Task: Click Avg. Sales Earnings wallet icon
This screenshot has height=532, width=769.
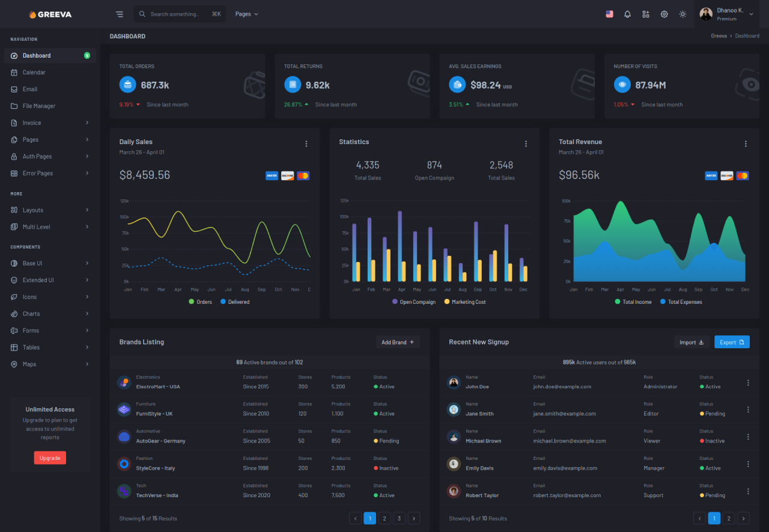Action: [x=457, y=85]
